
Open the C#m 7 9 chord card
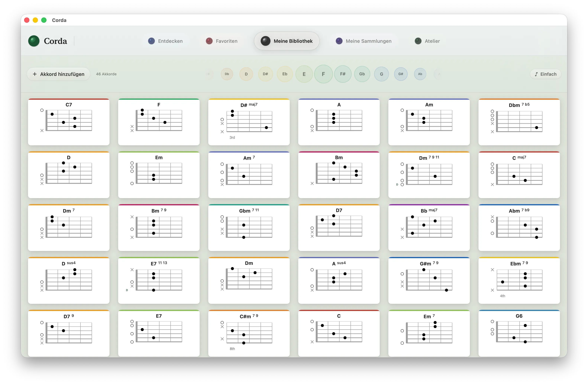point(249,333)
